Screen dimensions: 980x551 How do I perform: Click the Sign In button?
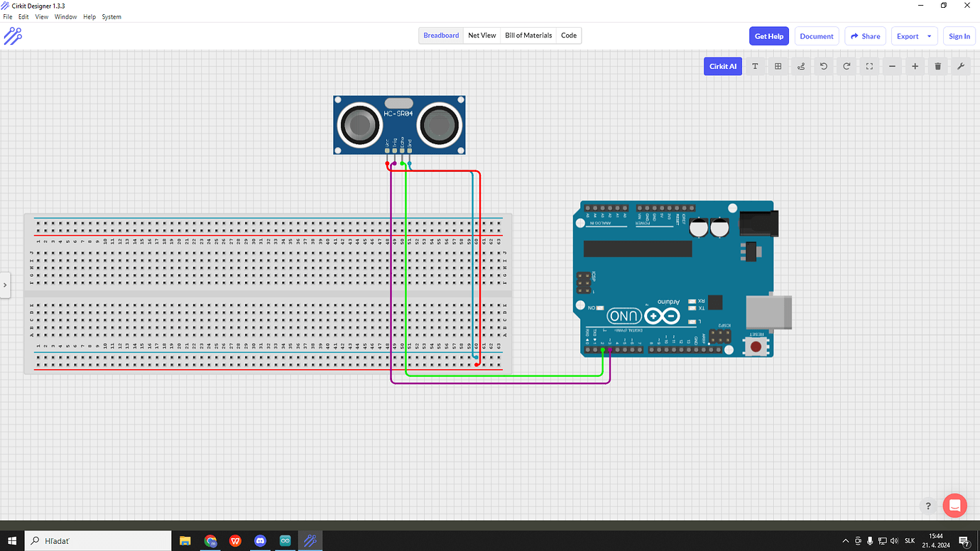pyautogui.click(x=959, y=36)
